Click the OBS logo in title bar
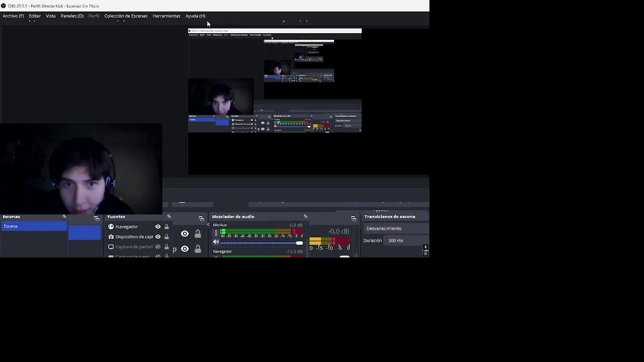Screen dimensions: 644x362 [x=4, y=6]
